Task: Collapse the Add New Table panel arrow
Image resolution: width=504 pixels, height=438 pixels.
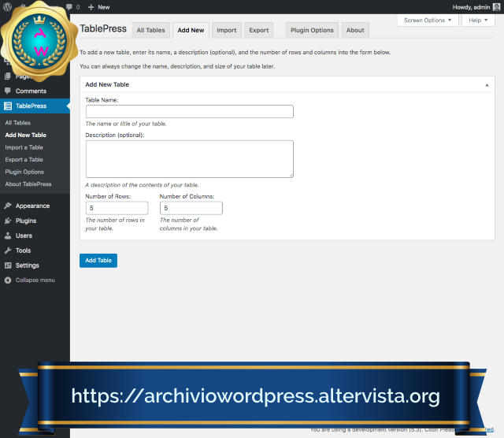Action: [487, 85]
